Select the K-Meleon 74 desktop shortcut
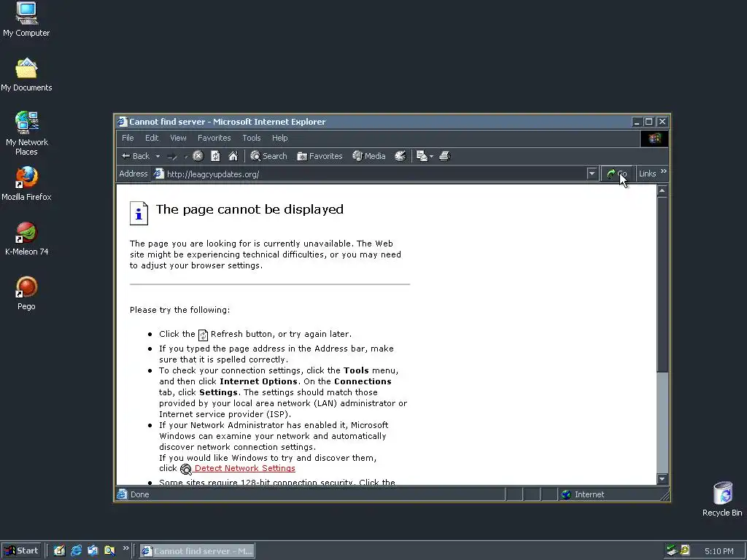The width and height of the screenshot is (747, 560). 26,239
